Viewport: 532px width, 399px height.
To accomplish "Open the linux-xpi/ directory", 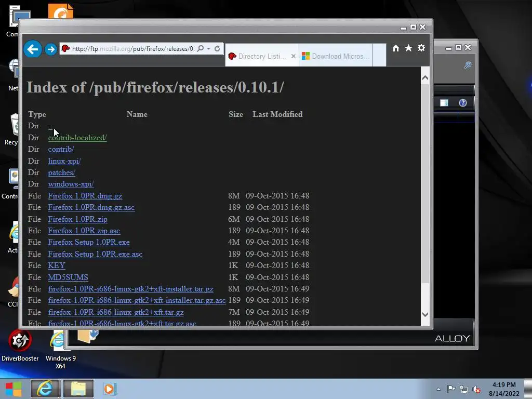I will (64, 161).
